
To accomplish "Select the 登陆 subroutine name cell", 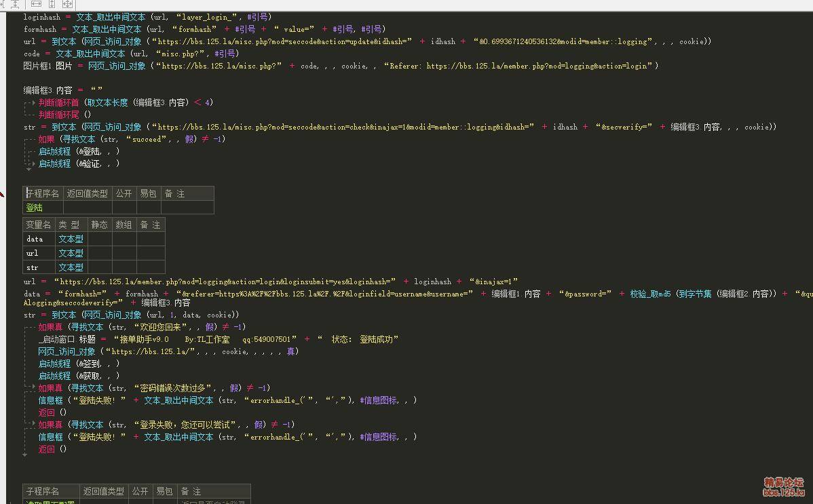I will [x=43, y=208].
